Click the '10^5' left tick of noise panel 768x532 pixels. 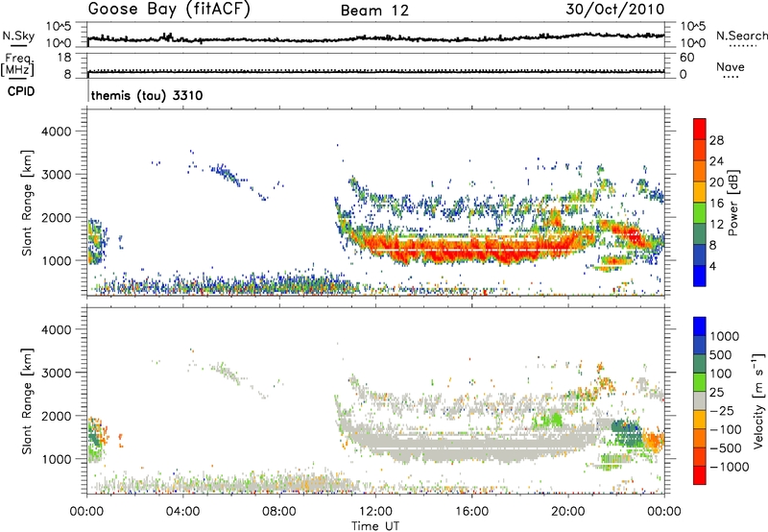(59, 26)
